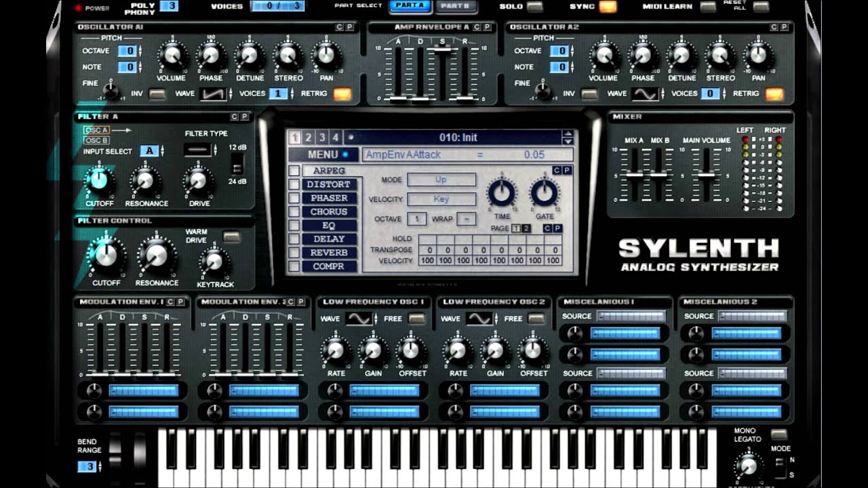
Task: Open Miscellaneous 2 top Source dropdown
Action: tap(752, 317)
